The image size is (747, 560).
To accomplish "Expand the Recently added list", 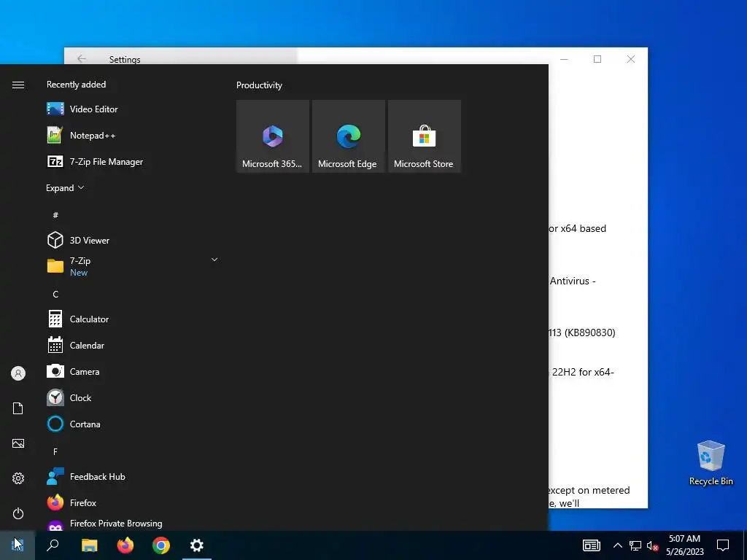I will point(65,188).
